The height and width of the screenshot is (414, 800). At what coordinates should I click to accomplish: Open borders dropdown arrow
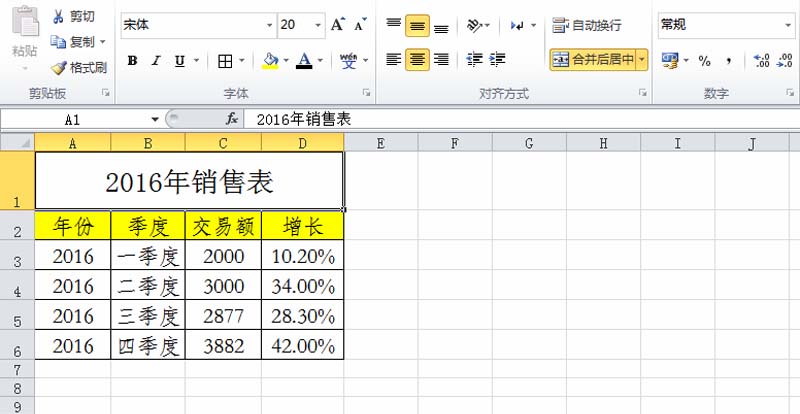[x=241, y=61]
